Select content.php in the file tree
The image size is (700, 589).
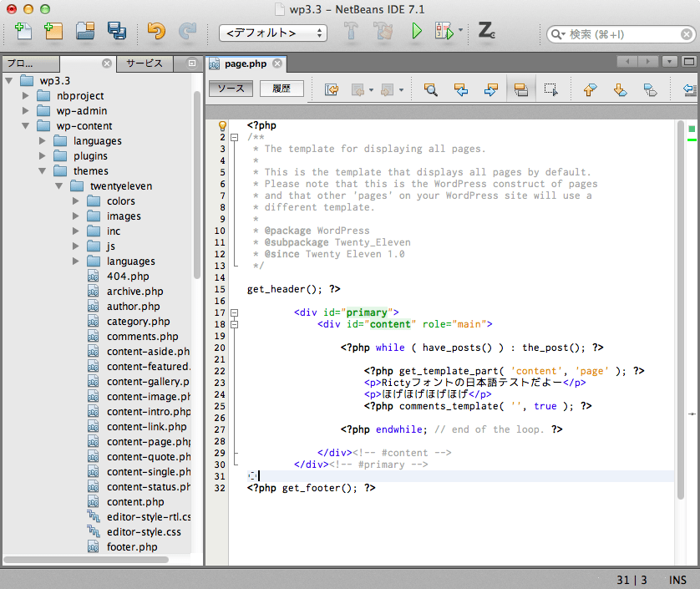pyautogui.click(x=135, y=502)
